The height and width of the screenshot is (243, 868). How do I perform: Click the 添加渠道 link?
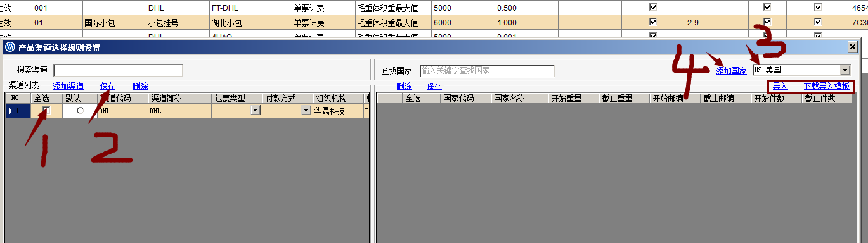pyautogui.click(x=68, y=86)
